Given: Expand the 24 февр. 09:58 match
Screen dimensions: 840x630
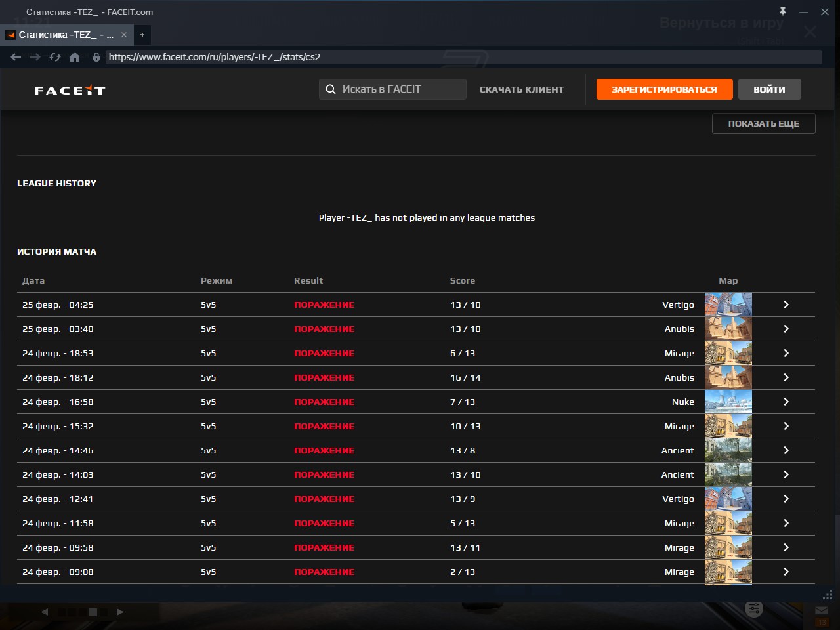Looking at the screenshot, I should [x=786, y=547].
